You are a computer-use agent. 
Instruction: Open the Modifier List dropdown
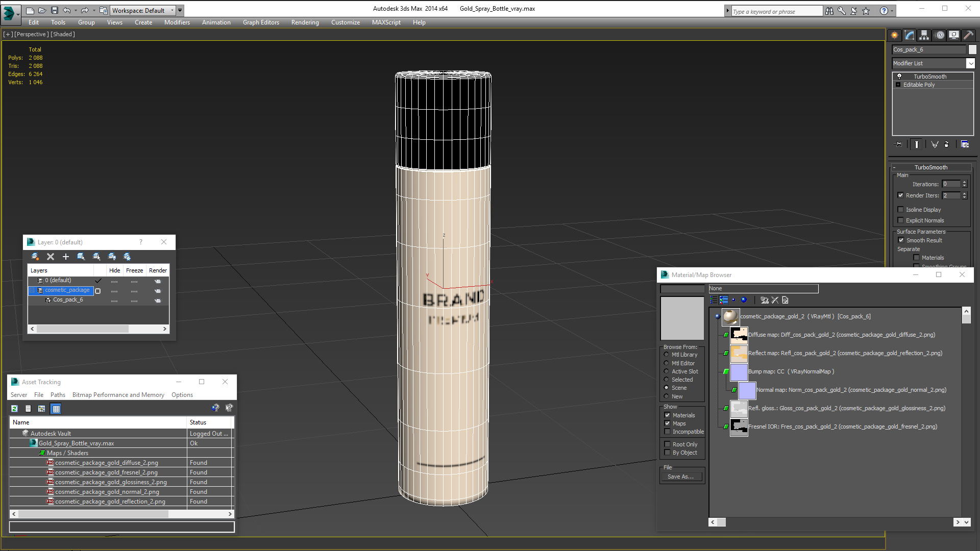970,63
